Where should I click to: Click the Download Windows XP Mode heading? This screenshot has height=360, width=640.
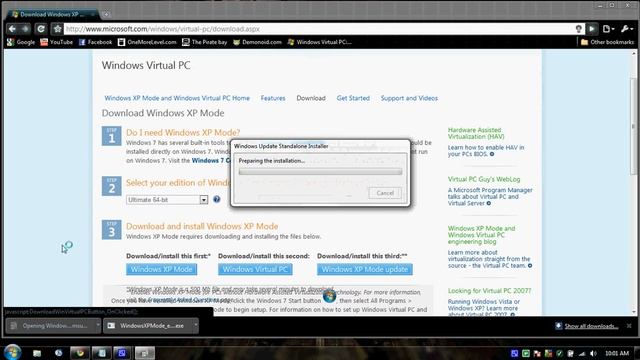tap(163, 113)
